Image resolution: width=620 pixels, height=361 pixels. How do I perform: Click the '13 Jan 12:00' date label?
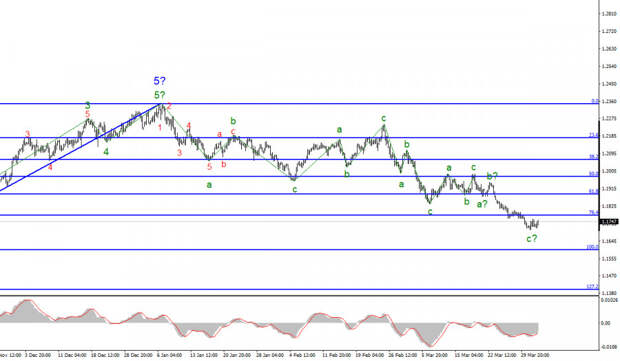[x=204, y=355]
